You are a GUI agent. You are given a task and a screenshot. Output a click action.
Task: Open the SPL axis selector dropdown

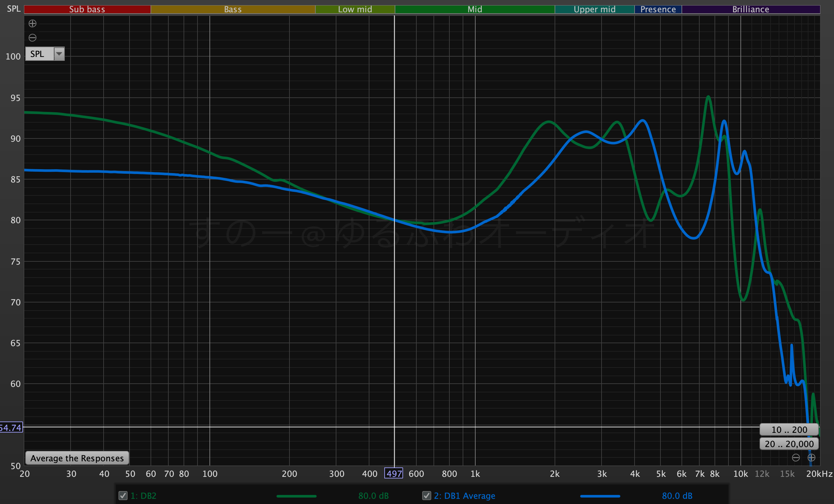45,54
